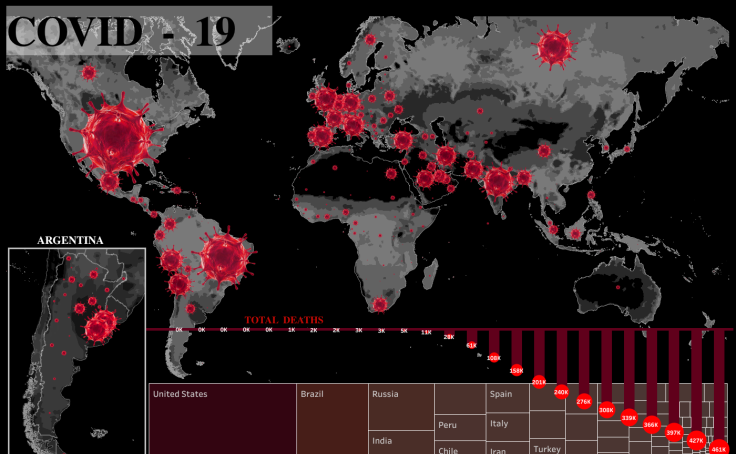The width and height of the screenshot is (736, 454).
Task: Click the virus marker over Bangladesh
Action: tap(524, 177)
